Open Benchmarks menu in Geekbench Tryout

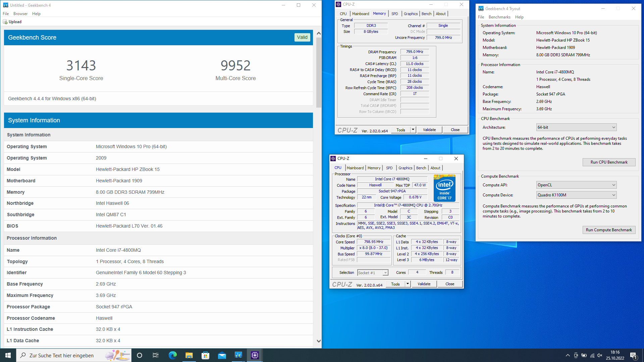coord(499,17)
